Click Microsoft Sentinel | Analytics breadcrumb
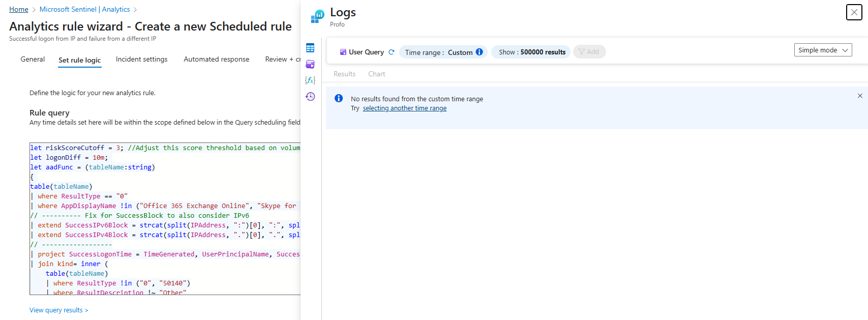868x320 pixels. (x=85, y=9)
